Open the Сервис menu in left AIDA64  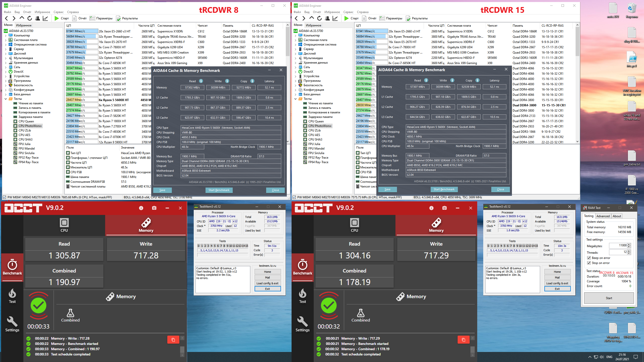pos(58,12)
